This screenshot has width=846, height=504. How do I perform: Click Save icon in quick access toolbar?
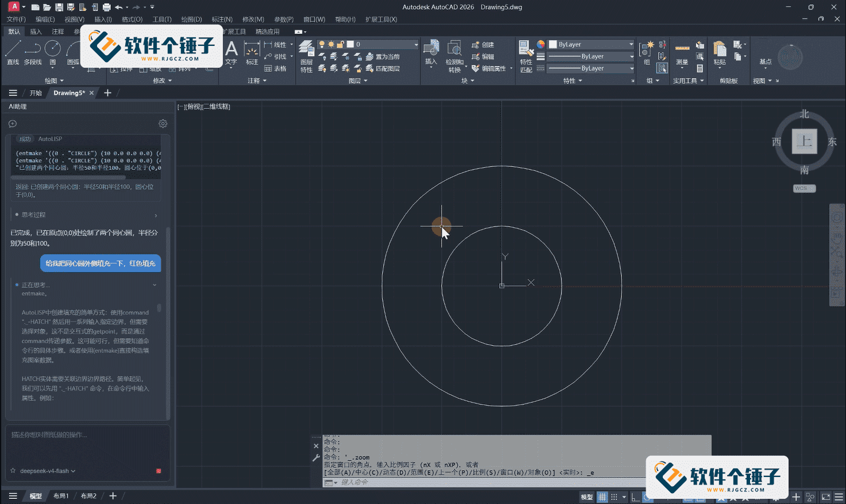click(x=59, y=7)
